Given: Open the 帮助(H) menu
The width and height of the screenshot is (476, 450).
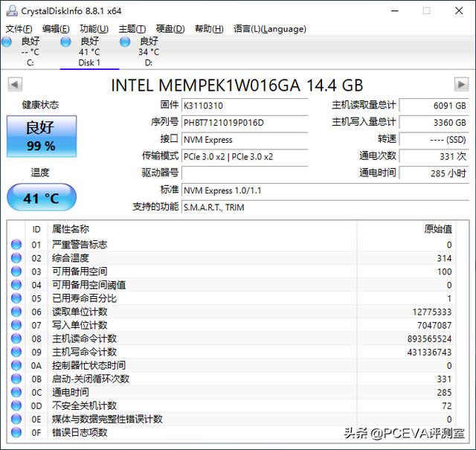Looking at the screenshot, I should coord(209,29).
